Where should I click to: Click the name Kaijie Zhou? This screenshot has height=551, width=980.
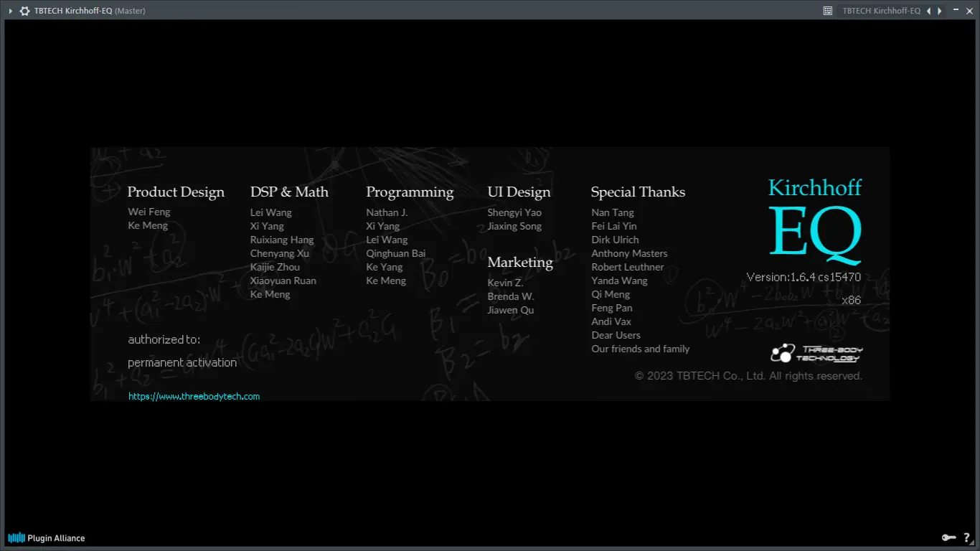[275, 267]
